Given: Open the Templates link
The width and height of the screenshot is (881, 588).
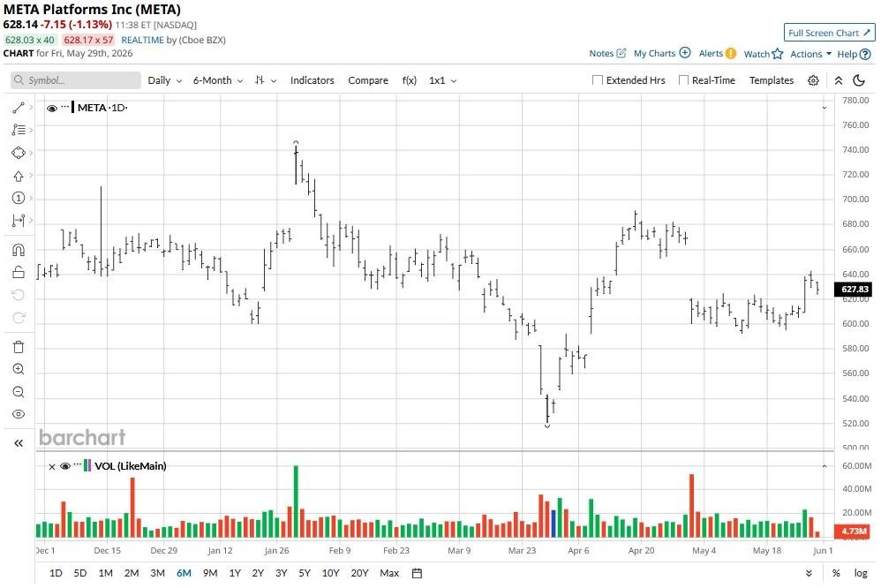Looking at the screenshot, I should (x=772, y=80).
